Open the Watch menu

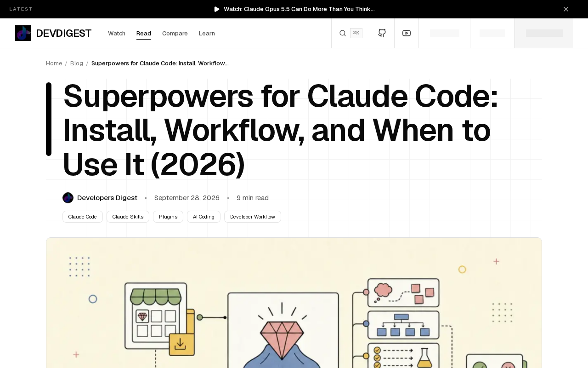[x=117, y=34]
